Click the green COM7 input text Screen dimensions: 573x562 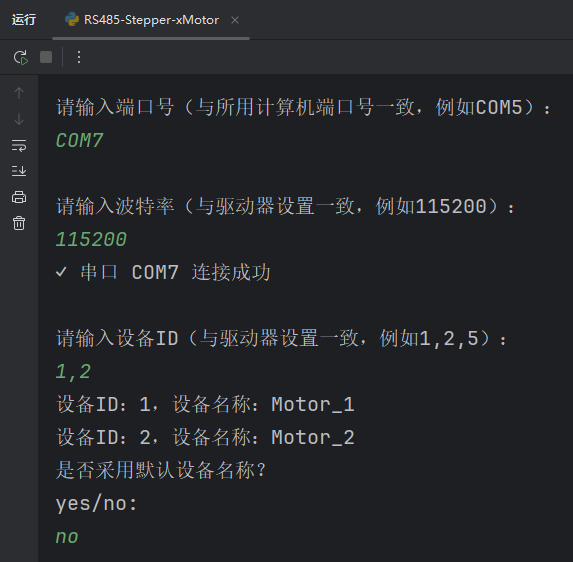tap(79, 141)
